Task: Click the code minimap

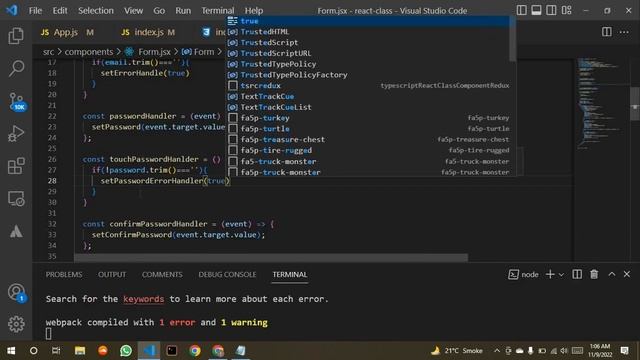Action: coord(600,104)
